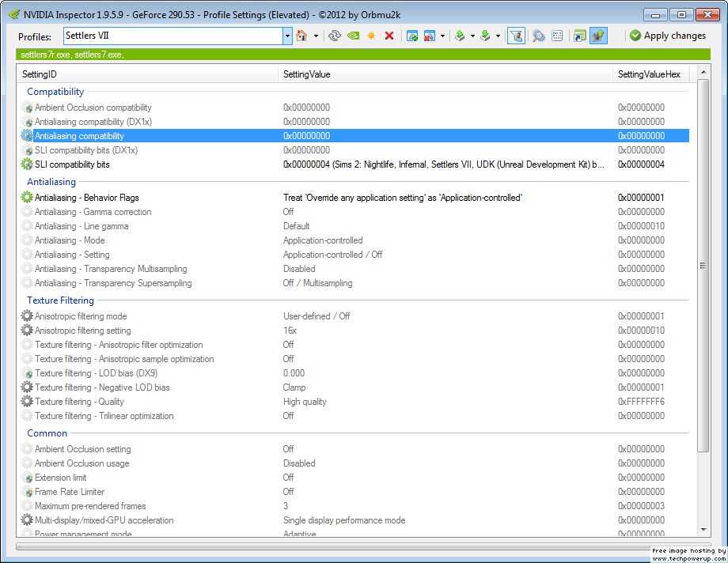
Task: Open the remove application dropdown arrow
Action: (x=442, y=36)
